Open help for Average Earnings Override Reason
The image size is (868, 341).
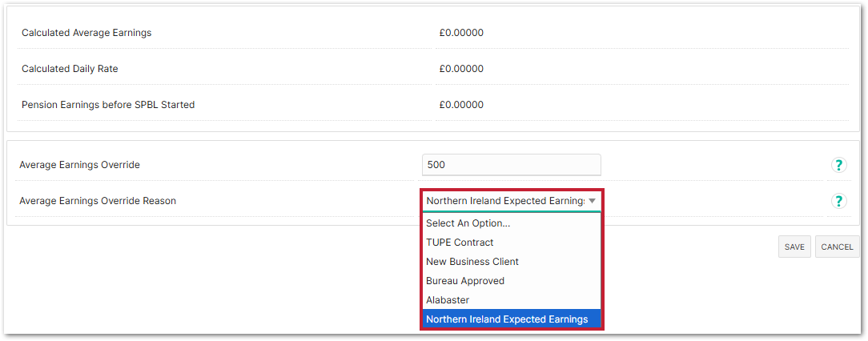(838, 201)
